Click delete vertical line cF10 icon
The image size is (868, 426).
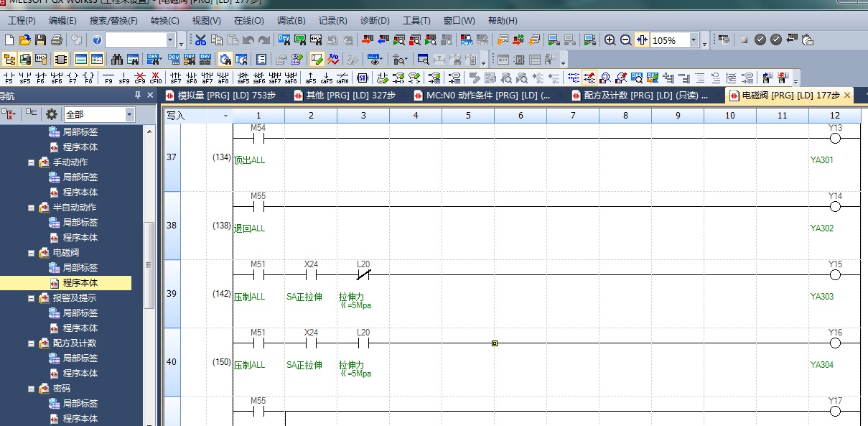tap(156, 78)
